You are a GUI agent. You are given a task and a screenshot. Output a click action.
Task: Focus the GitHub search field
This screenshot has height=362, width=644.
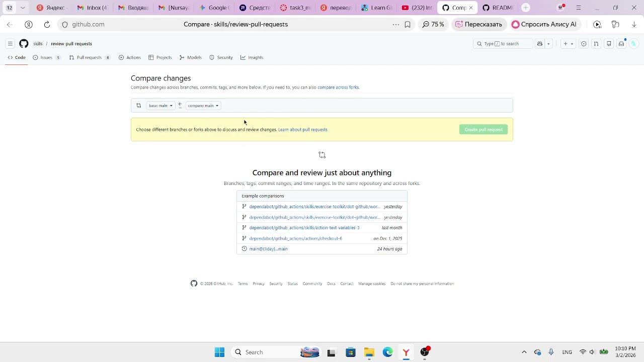[x=503, y=44]
